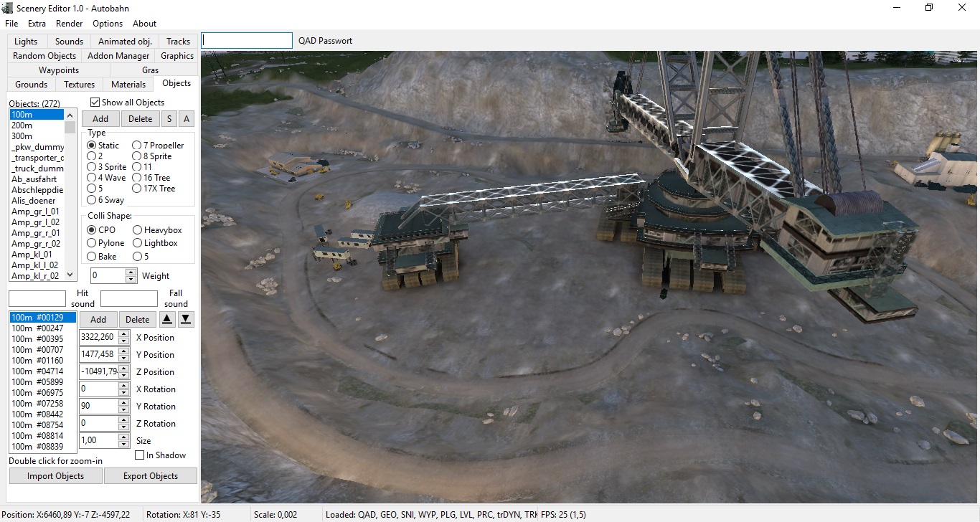Image resolution: width=980 pixels, height=522 pixels.
Task: Open the Addon Manager tab
Action: coord(118,56)
